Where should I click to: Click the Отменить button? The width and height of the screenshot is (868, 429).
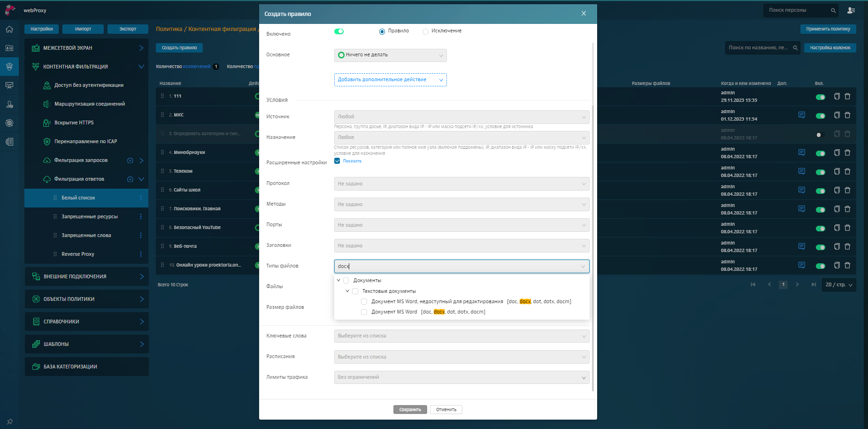446,410
